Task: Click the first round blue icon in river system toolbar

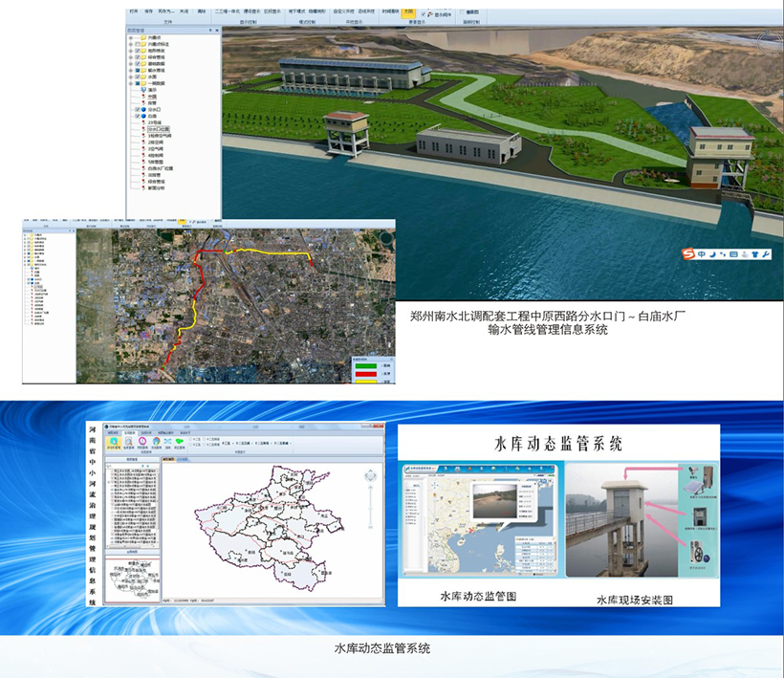Action: point(113,441)
